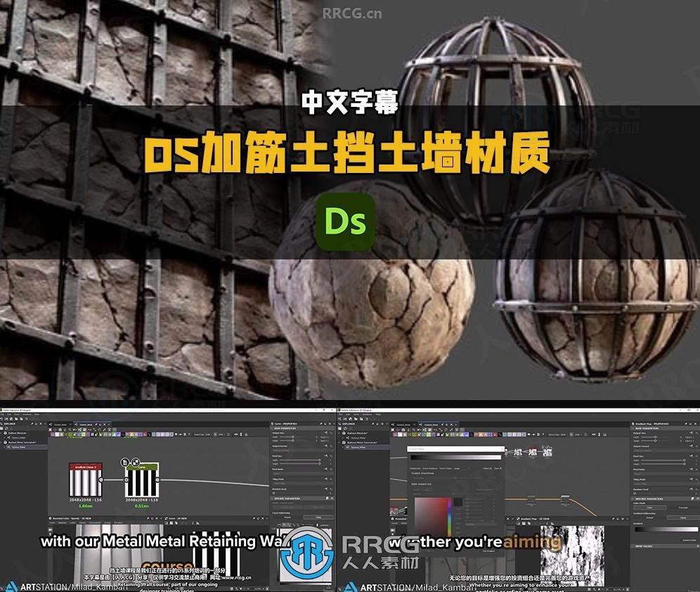
Task: Click the black-to-white gradient bar in editor
Action: [x=455, y=457]
